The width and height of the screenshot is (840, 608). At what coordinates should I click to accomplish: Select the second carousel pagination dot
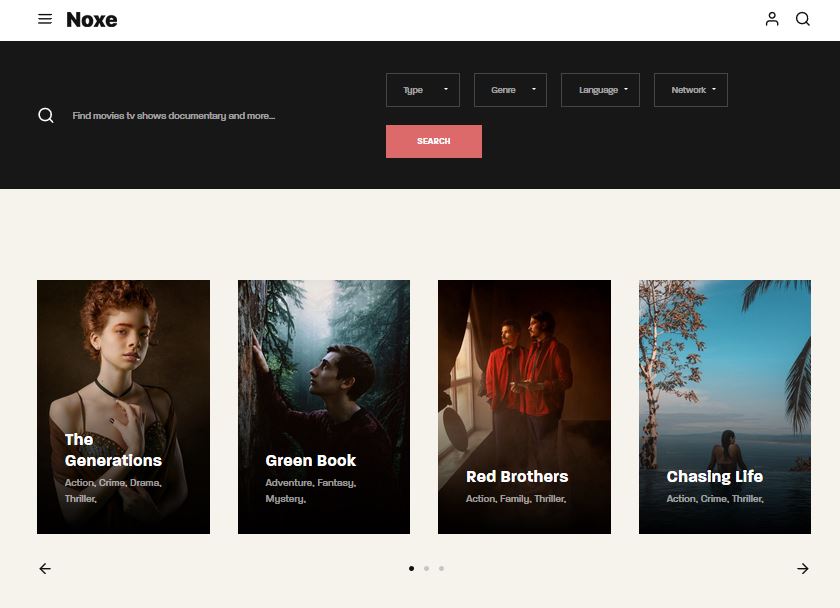click(x=426, y=568)
